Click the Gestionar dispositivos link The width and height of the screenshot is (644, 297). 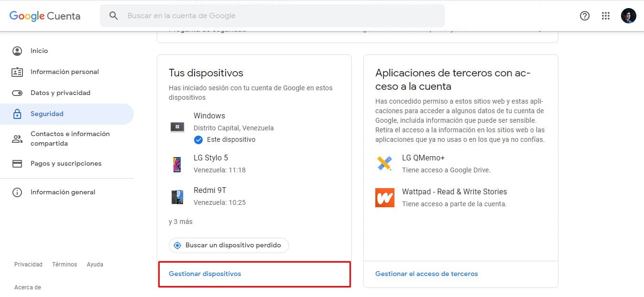point(204,274)
